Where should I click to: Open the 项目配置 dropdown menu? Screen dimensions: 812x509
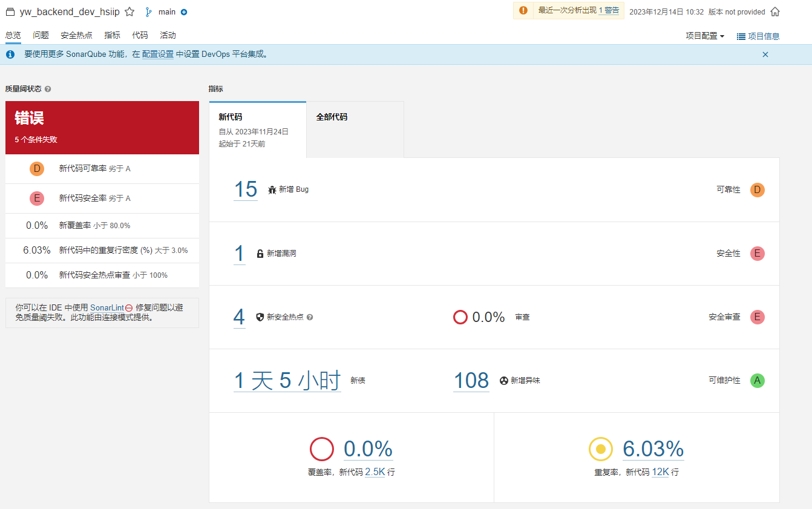tap(705, 36)
